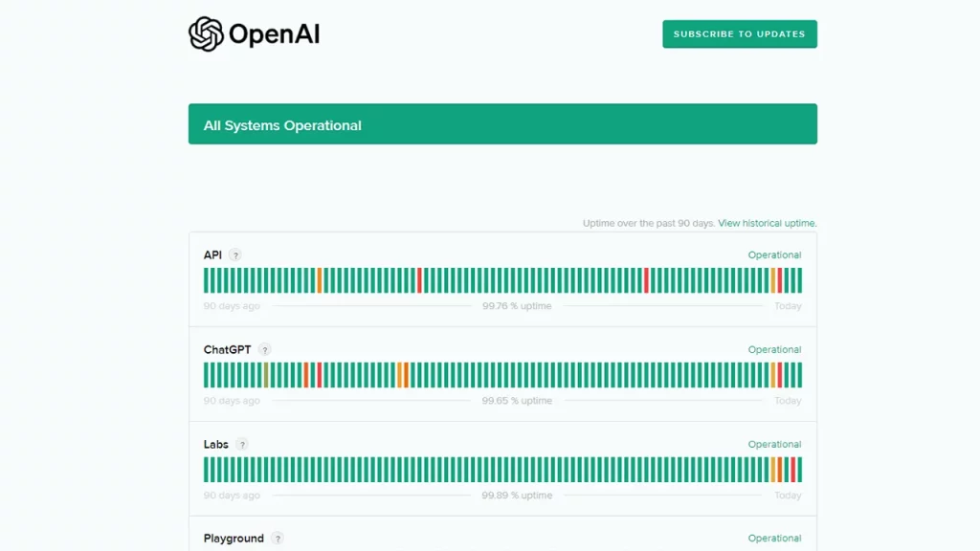This screenshot has width=980, height=551.
Task: Select the red bar in Labs uptime
Action: (793, 470)
